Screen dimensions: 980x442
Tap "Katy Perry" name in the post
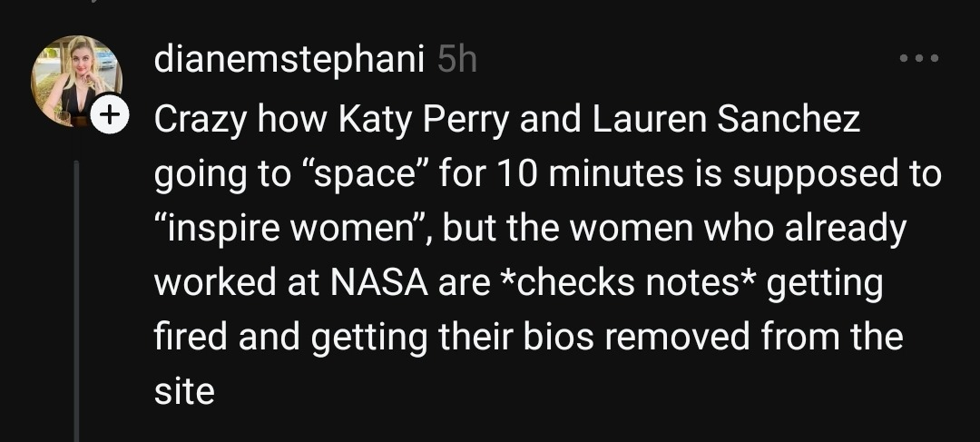[423, 120]
